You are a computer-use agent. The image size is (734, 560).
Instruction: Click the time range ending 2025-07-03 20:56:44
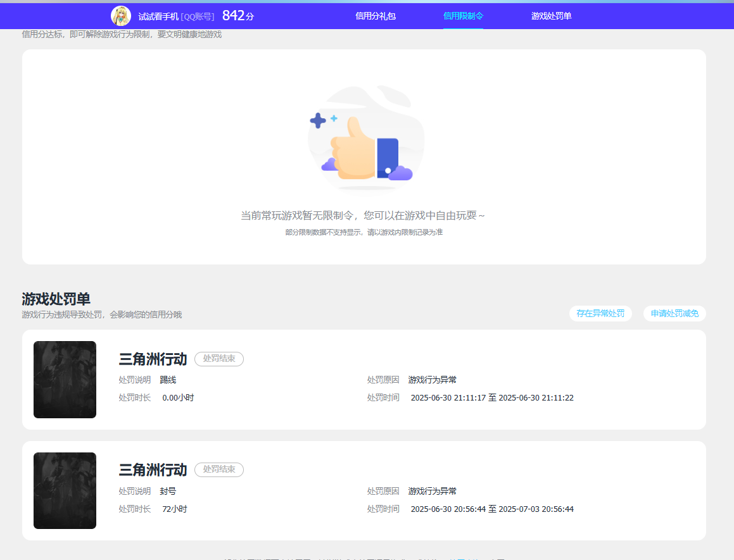492,509
